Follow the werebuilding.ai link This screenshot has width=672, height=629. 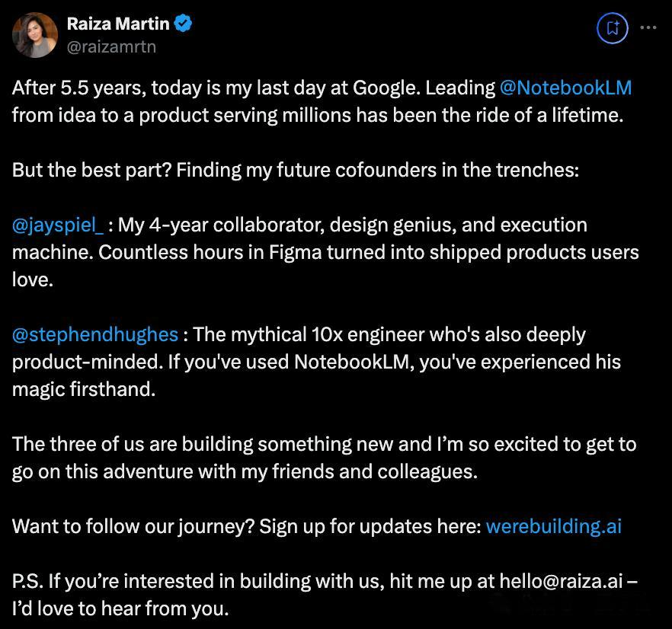[553, 526]
